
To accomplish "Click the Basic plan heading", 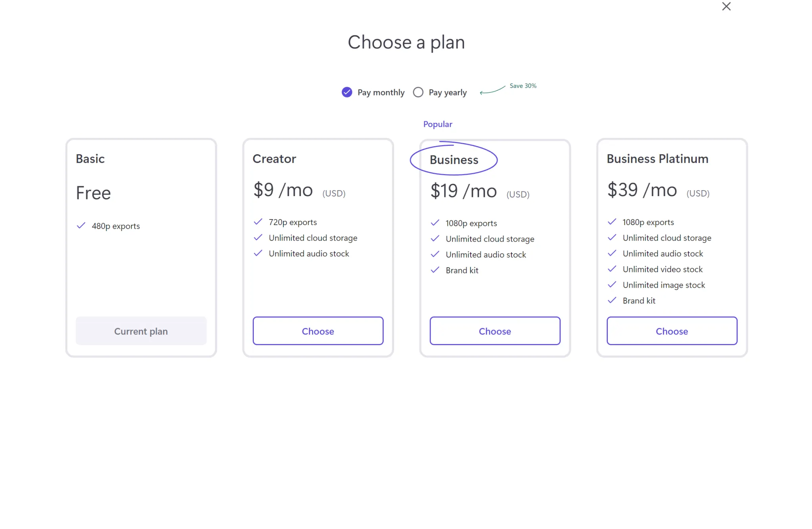I will coord(90,159).
